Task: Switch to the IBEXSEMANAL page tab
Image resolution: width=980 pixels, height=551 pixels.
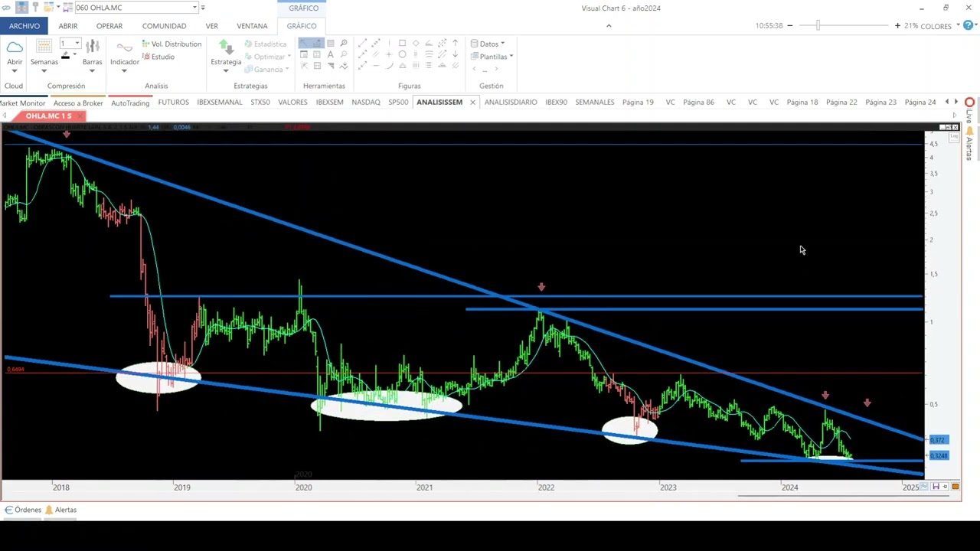Action: pyautogui.click(x=219, y=102)
